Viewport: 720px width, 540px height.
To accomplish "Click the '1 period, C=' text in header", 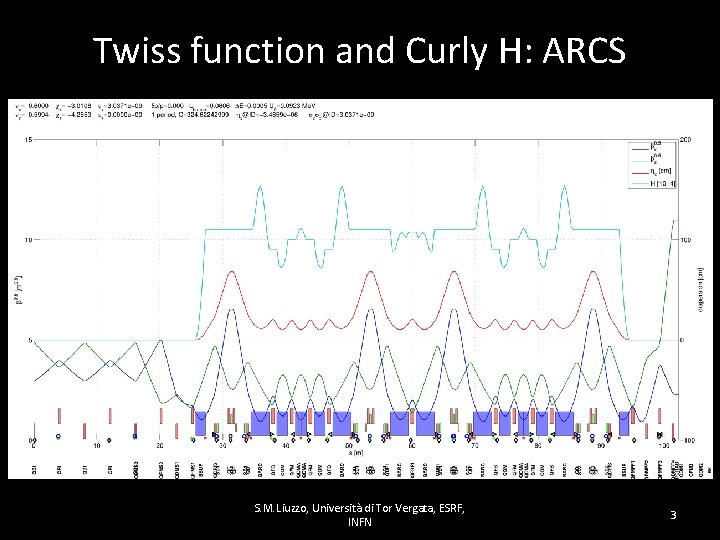I will pyautogui.click(x=169, y=114).
